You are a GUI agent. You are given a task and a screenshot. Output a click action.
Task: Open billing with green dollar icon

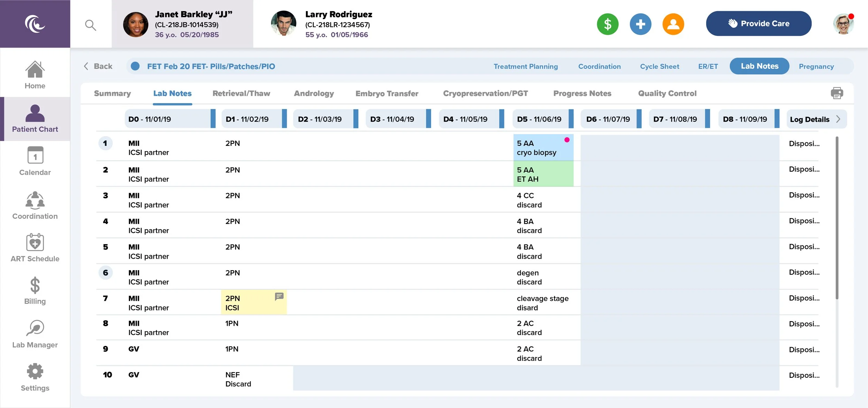point(607,24)
